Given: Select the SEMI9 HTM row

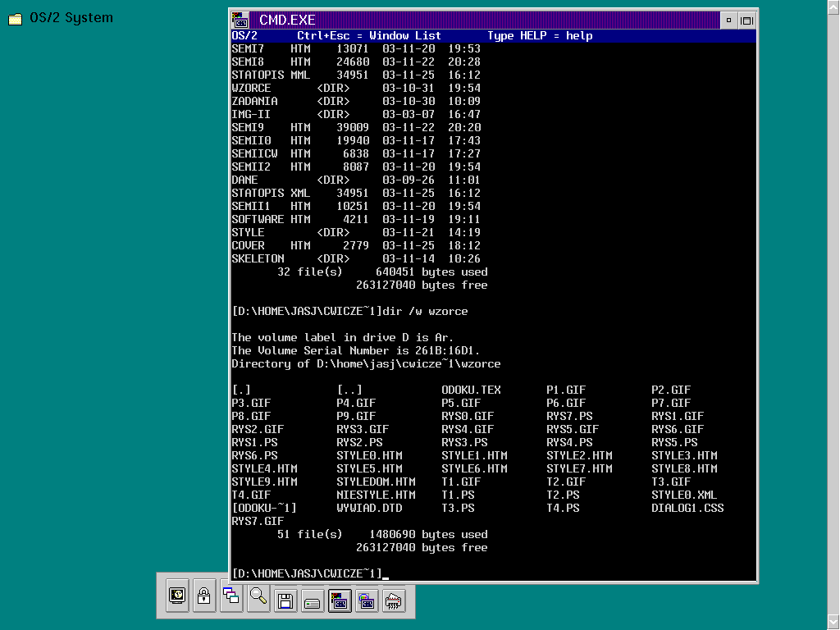Looking at the screenshot, I should (x=356, y=127).
